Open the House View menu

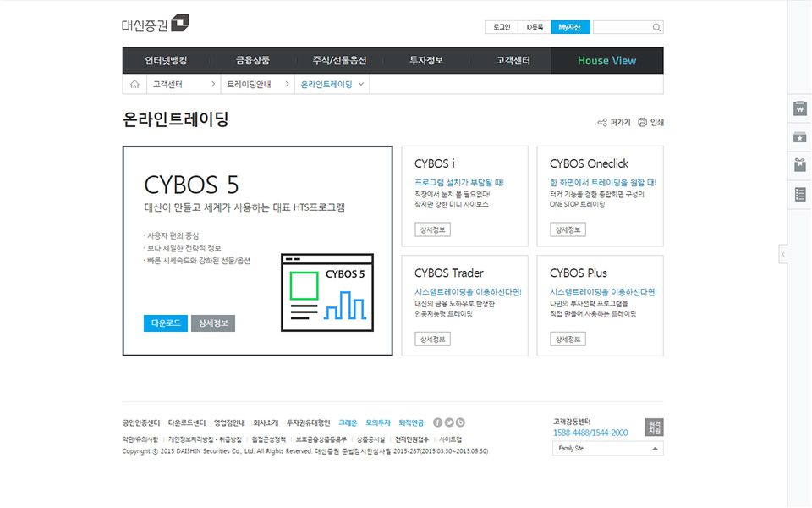pyautogui.click(x=606, y=61)
